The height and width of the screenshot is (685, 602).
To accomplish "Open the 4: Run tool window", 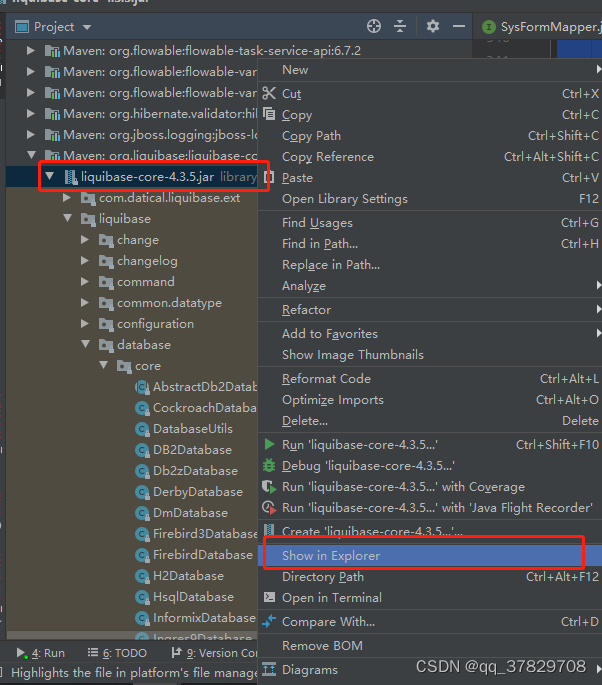I will click(x=41, y=653).
